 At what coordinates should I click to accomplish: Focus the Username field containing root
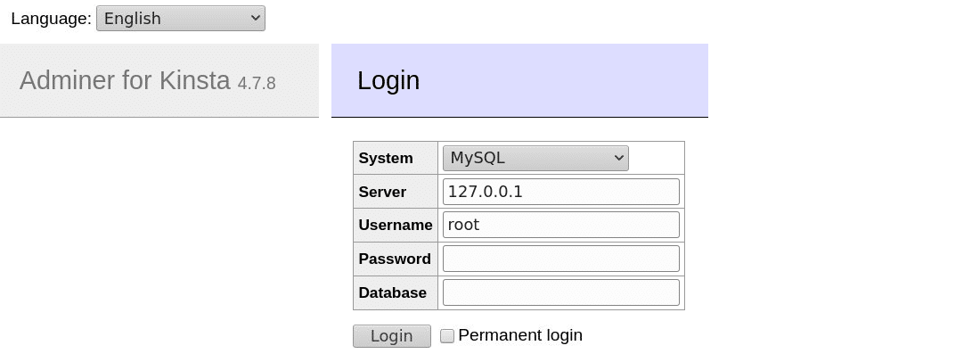click(x=560, y=225)
